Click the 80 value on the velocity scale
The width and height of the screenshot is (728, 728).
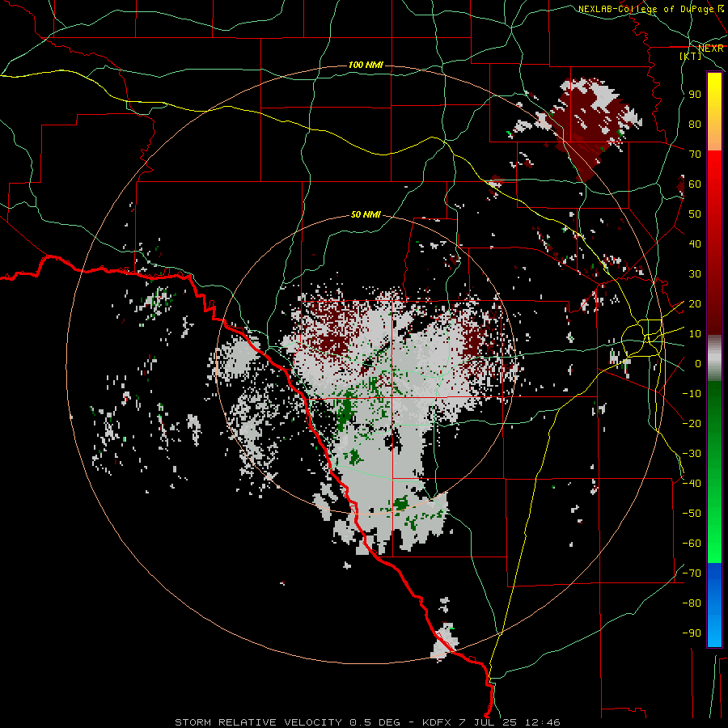695,124
